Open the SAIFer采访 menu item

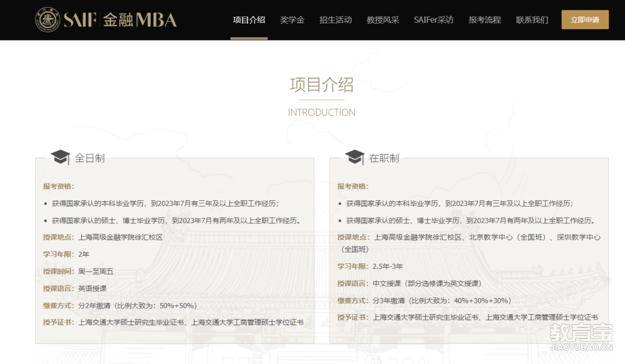tap(433, 20)
